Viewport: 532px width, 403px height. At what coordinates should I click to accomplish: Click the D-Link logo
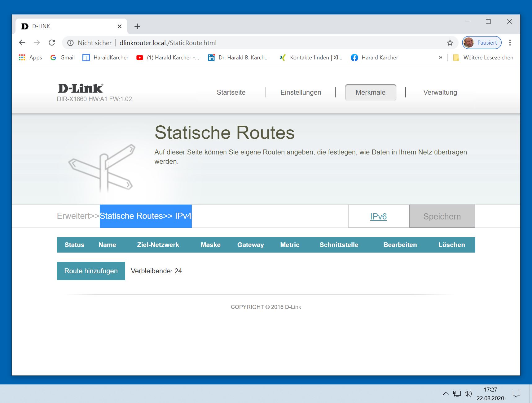[81, 89]
